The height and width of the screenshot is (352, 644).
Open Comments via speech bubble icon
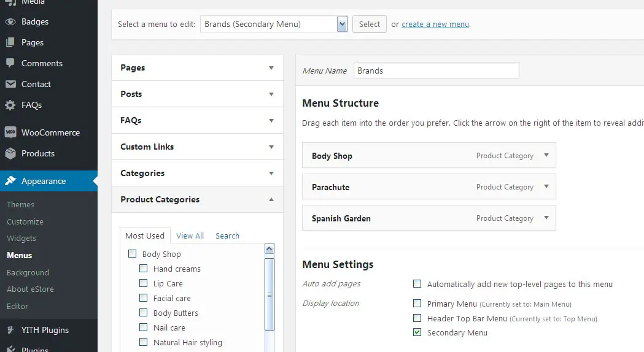point(10,63)
